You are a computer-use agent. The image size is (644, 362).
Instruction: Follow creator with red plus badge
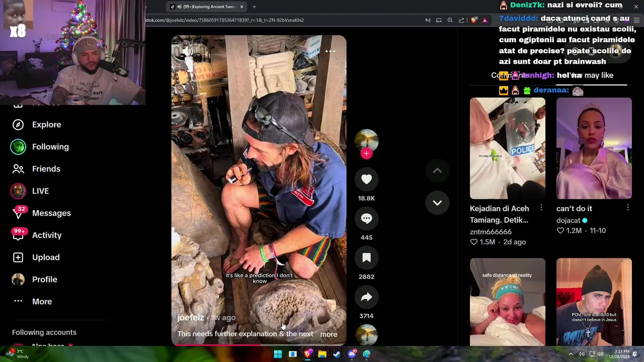click(x=366, y=153)
